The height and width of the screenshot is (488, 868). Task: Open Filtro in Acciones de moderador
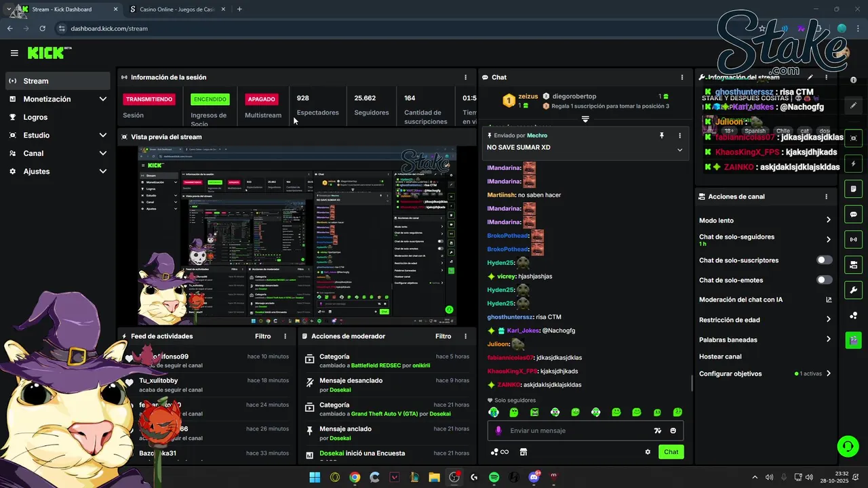click(x=443, y=336)
